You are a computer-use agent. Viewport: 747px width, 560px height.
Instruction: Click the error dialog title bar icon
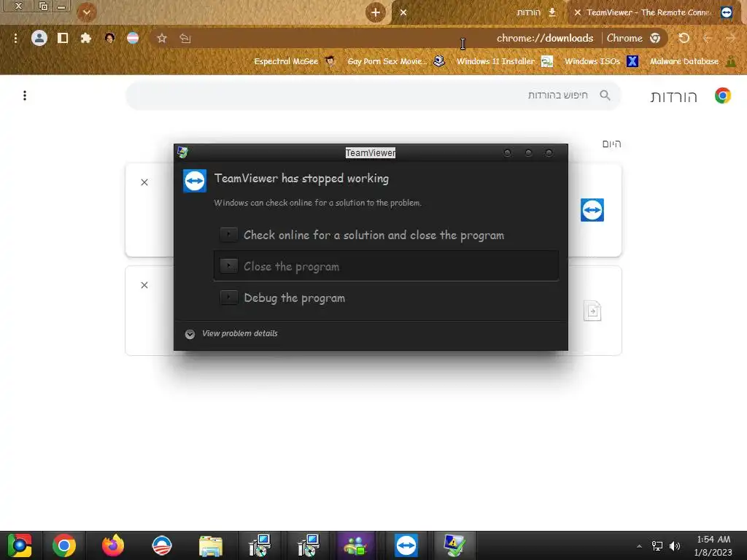coord(182,152)
